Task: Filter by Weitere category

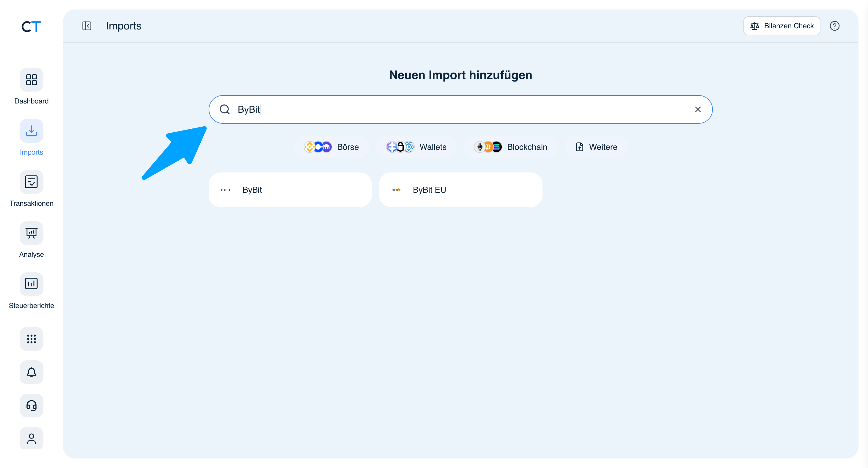Action: pyautogui.click(x=596, y=147)
